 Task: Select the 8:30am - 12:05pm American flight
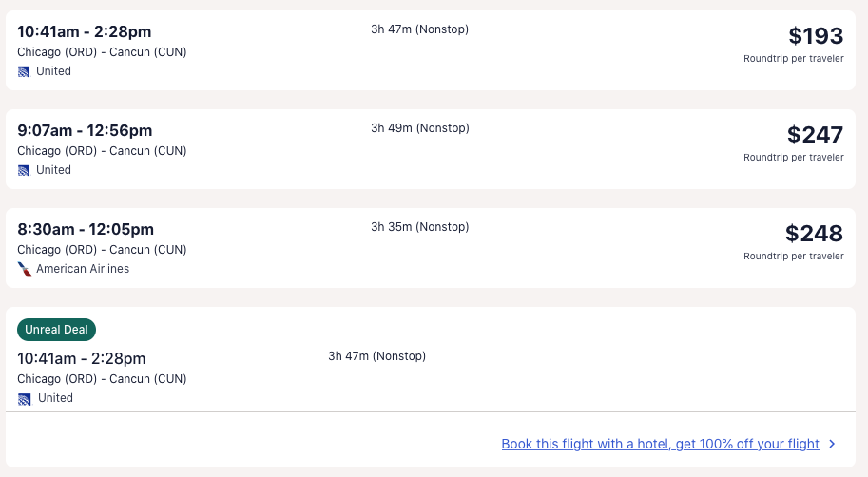coord(86,230)
